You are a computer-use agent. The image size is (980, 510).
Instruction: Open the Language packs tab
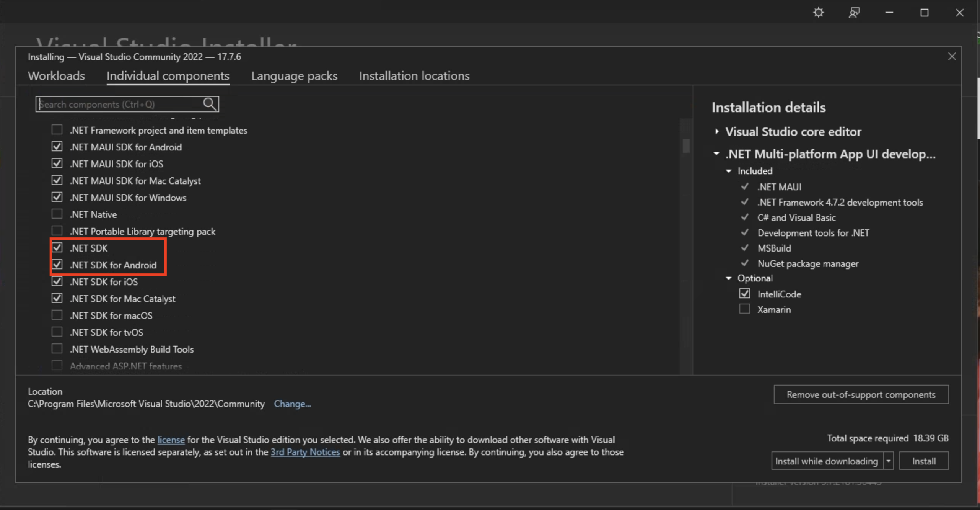[294, 76]
